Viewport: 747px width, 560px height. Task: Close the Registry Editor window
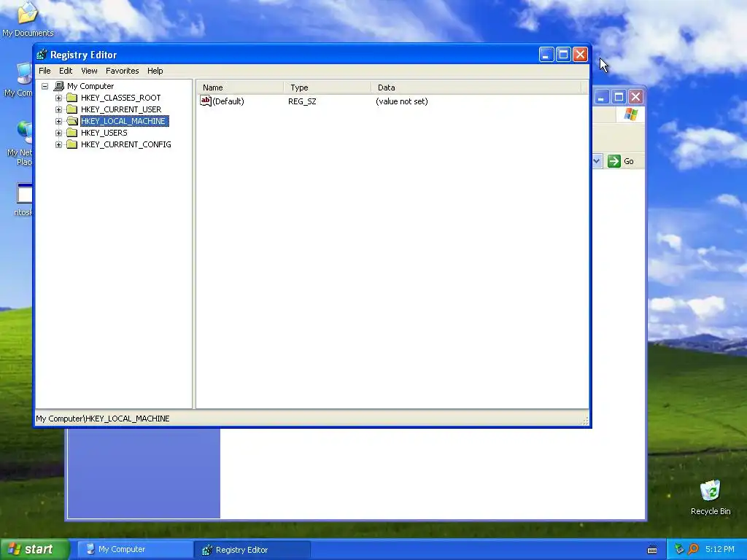click(580, 55)
